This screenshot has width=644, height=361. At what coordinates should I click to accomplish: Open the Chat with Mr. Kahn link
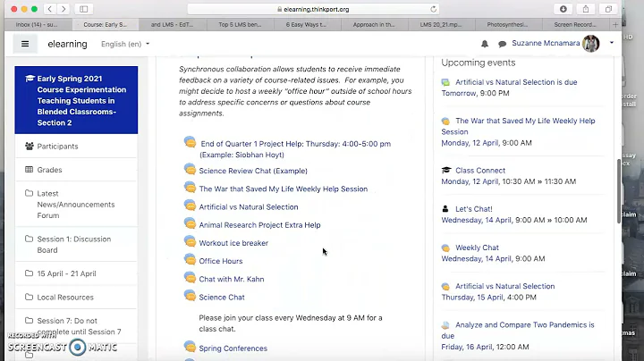coord(232,279)
